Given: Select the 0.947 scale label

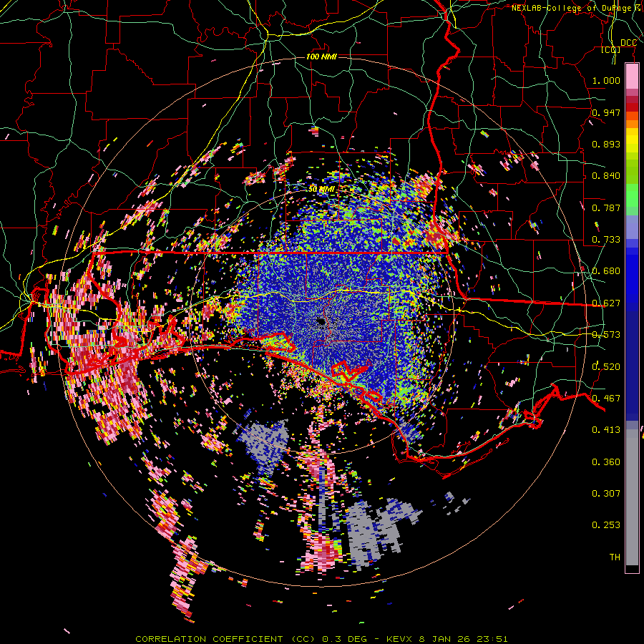Looking at the screenshot, I should [606, 112].
